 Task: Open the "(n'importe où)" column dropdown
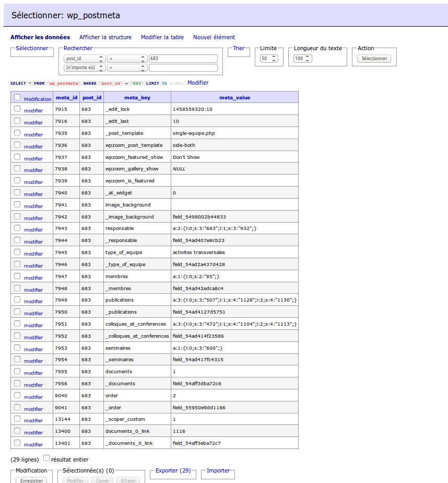click(x=85, y=67)
